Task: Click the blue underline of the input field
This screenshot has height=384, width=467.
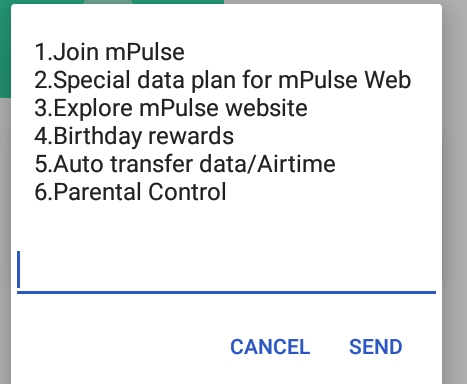Action: click(226, 292)
